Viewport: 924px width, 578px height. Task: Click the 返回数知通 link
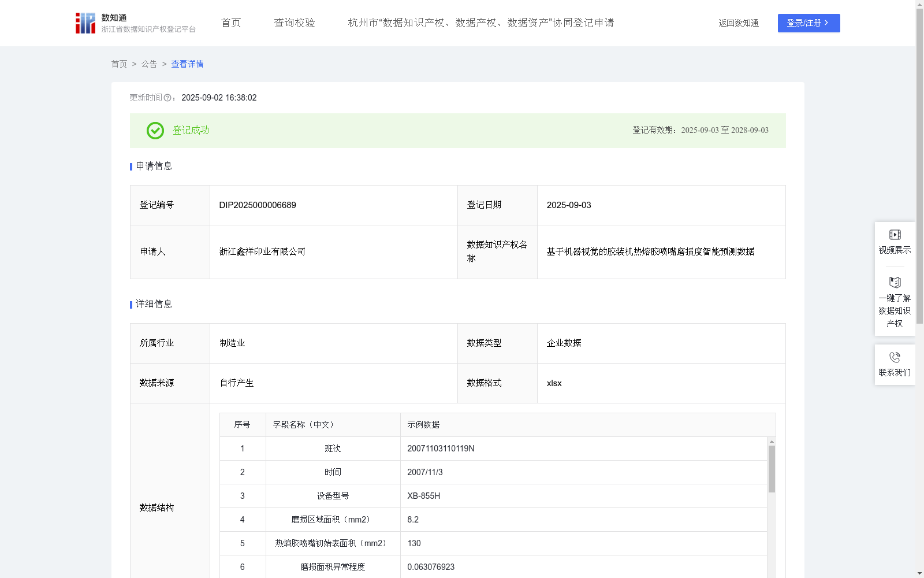tap(739, 23)
